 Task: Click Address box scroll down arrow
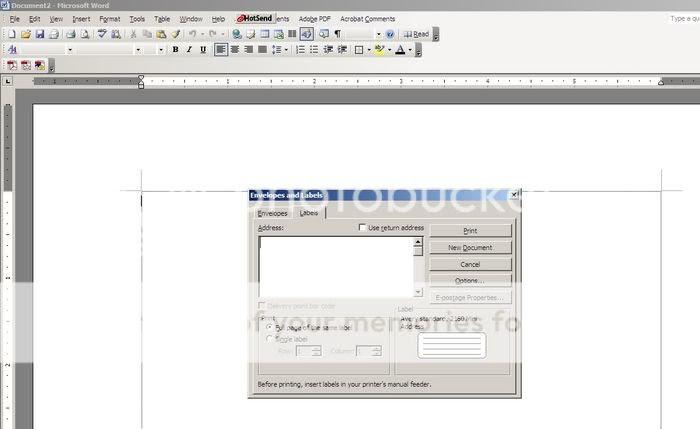pyautogui.click(x=418, y=292)
